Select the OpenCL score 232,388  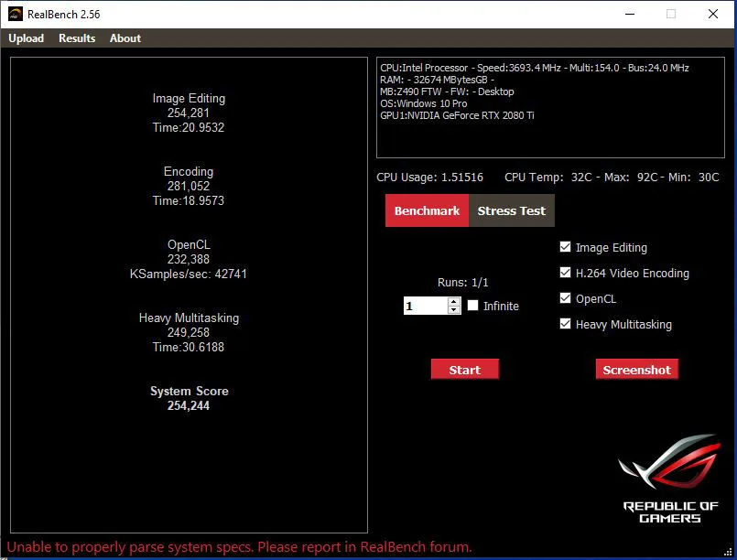[x=189, y=259]
